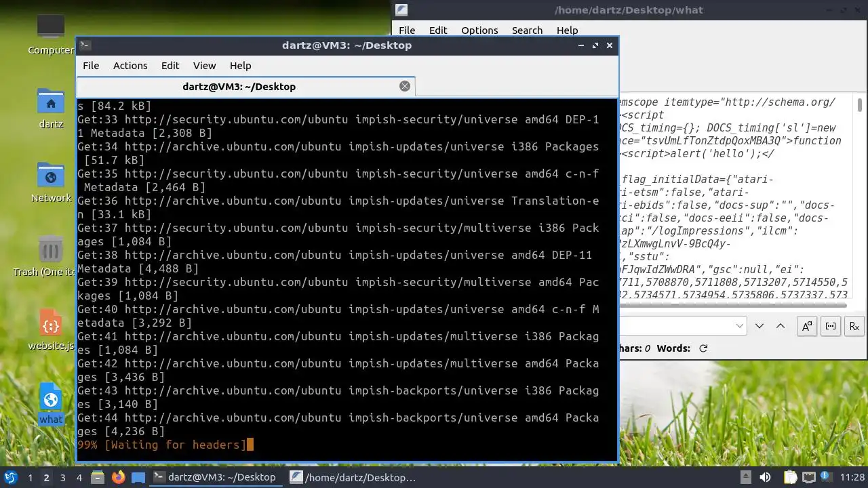Click the text editor title /home/dartz/Desktop/what

629,10
